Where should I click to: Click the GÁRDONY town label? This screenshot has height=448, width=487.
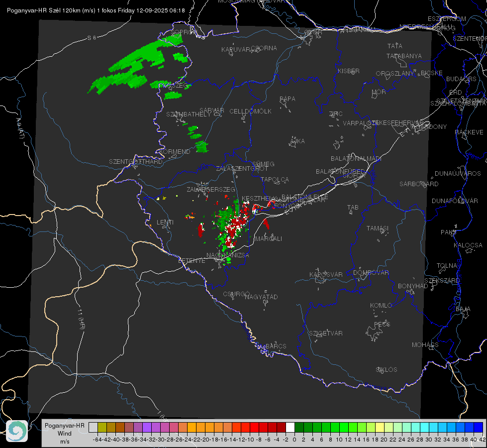432,127
